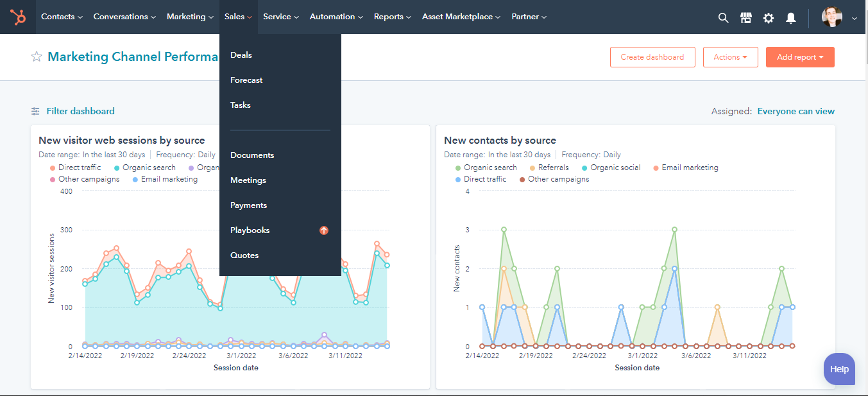Toggle the Direct traffic legend in web sessions chart
868x396 pixels.
click(80, 167)
